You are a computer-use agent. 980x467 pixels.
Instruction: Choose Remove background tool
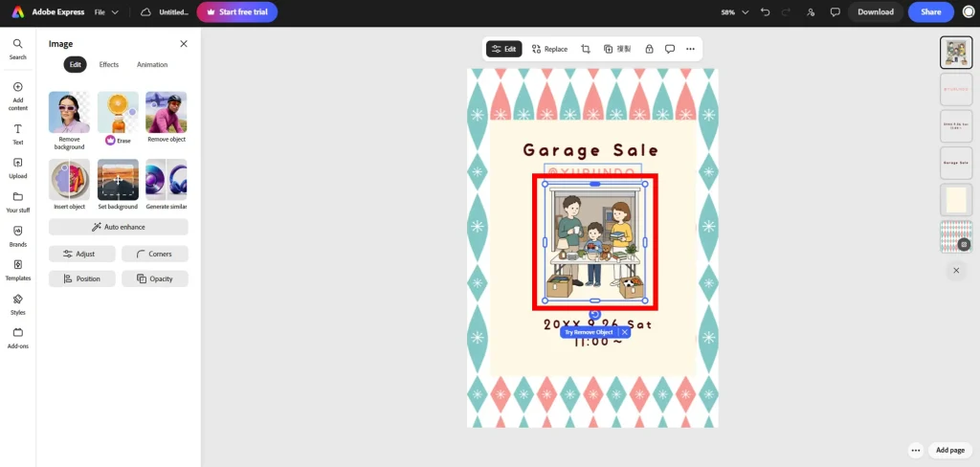click(69, 121)
